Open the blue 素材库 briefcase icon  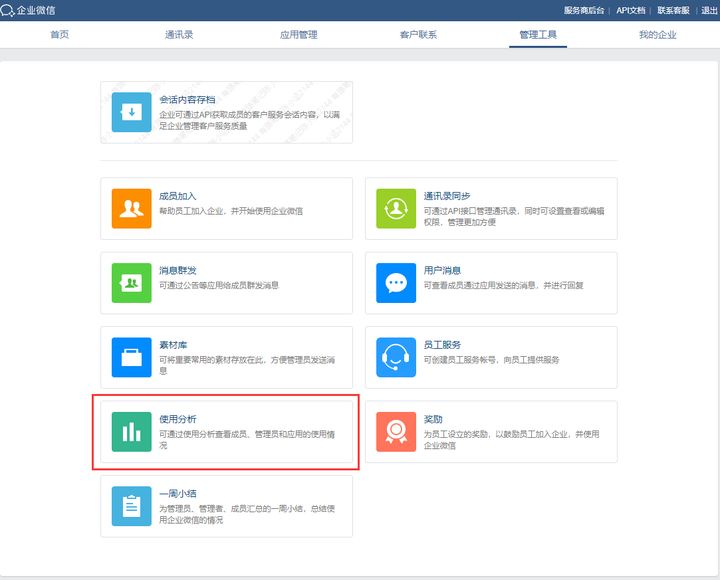[x=131, y=357]
